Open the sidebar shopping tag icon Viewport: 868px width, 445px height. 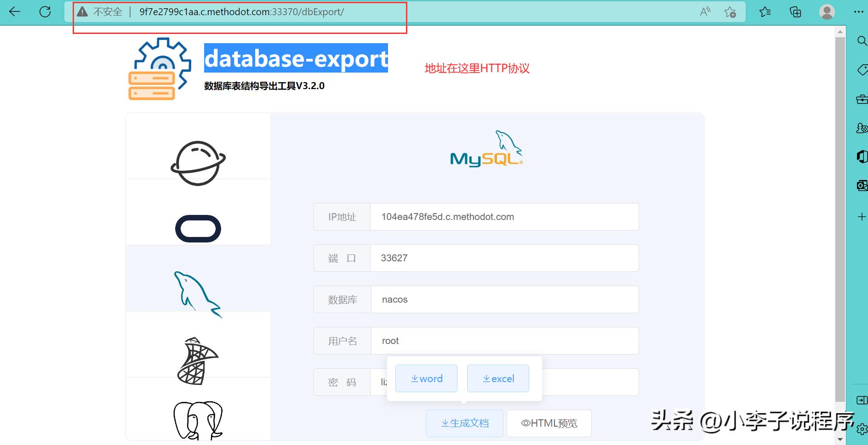pyautogui.click(x=862, y=70)
